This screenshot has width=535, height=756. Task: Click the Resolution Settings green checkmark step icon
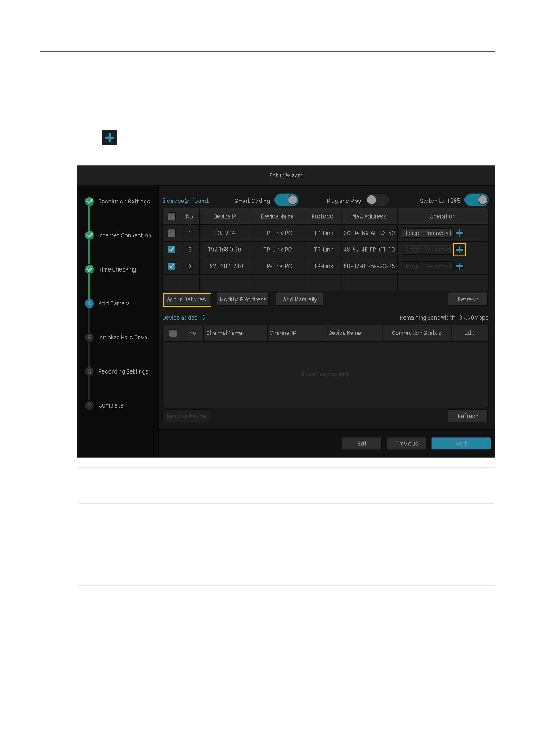[x=89, y=201]
